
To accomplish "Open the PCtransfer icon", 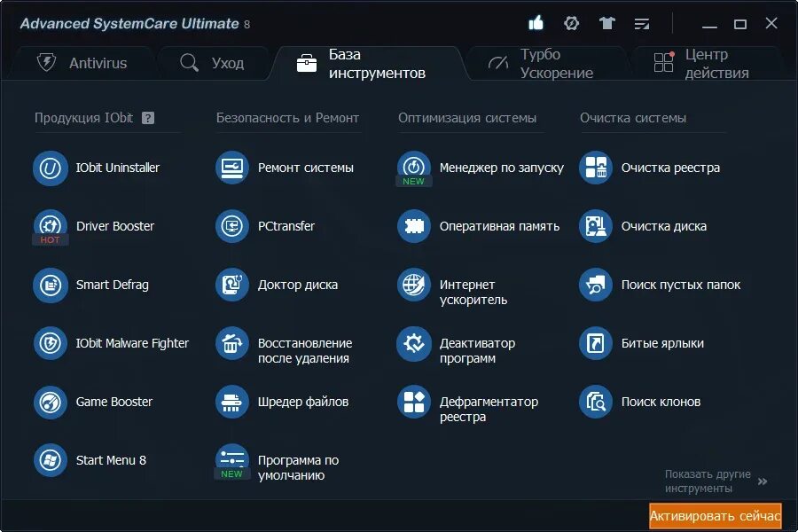I will (x=232, y=227).
